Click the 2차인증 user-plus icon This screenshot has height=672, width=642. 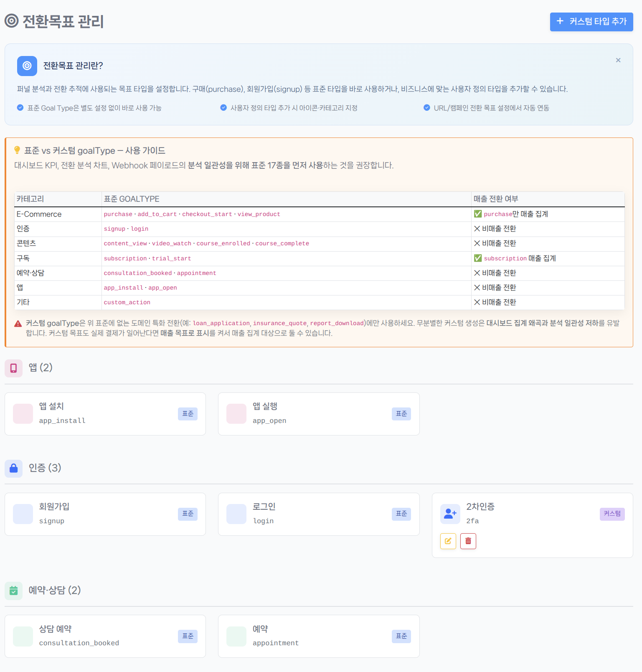[x=450, y=514]
